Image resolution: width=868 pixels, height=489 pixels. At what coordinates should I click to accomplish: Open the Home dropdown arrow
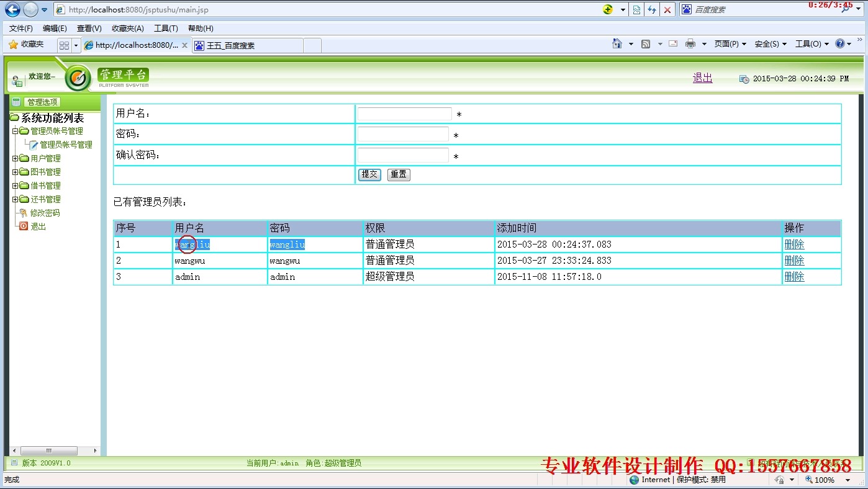[631, 44]
